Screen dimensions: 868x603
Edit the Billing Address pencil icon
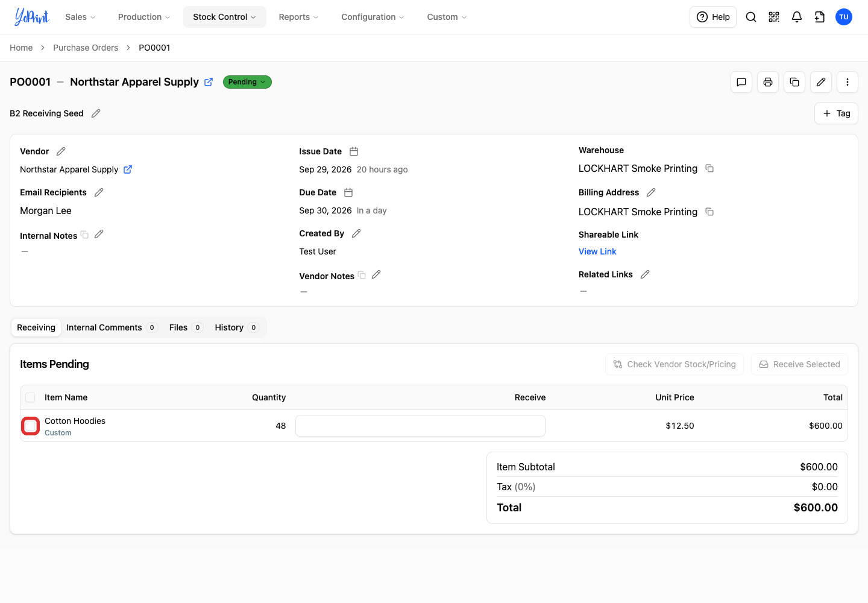(x=651, y=192)
